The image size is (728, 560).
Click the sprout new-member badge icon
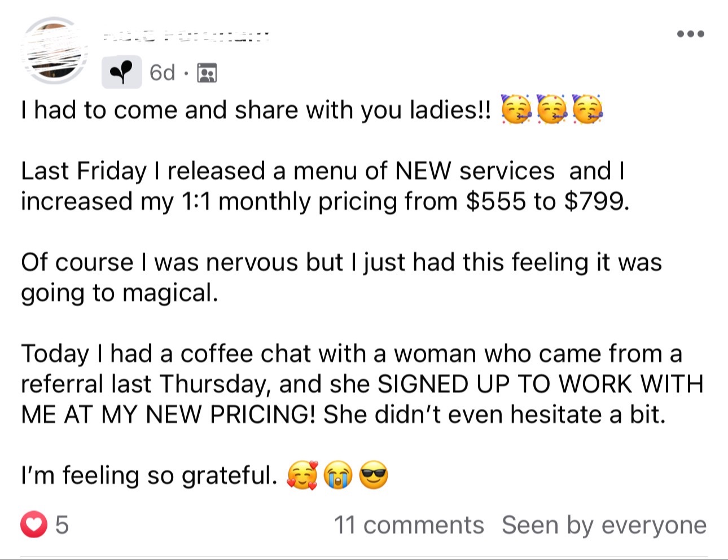point(121,72)
